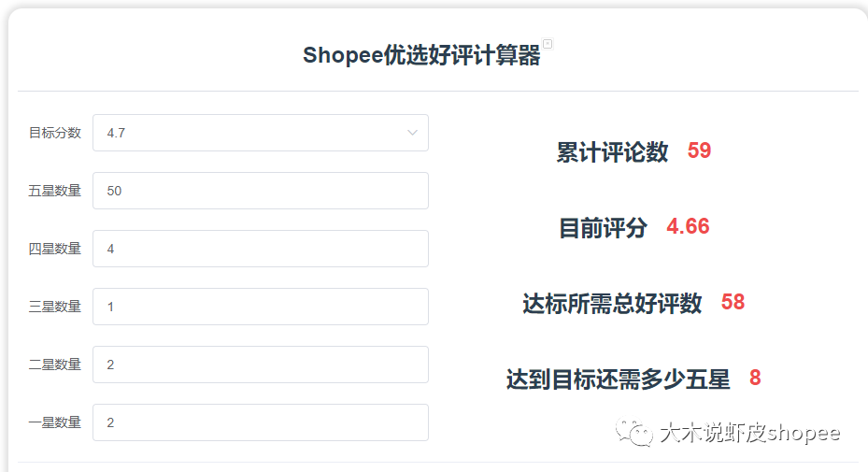Click the remaining five-star count 8
The height and width of the screenshot is (472, 868).
[755, 378]
